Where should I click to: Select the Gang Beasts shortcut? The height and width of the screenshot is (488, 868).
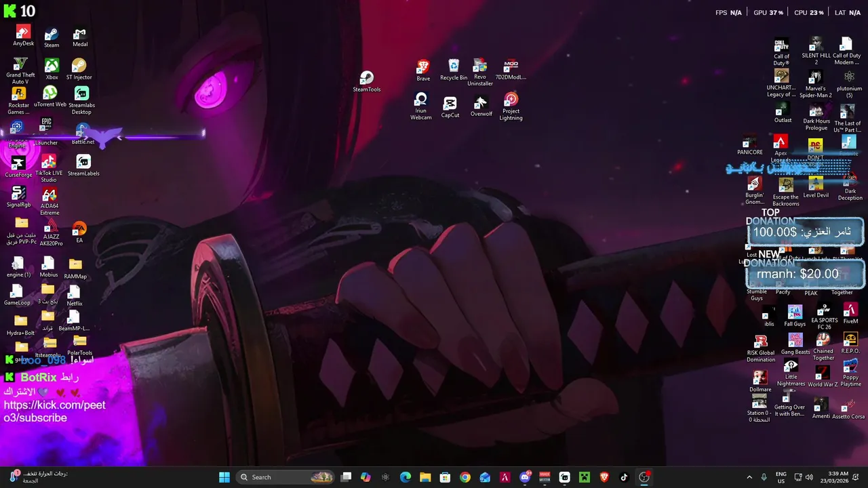tap(795, 344)
